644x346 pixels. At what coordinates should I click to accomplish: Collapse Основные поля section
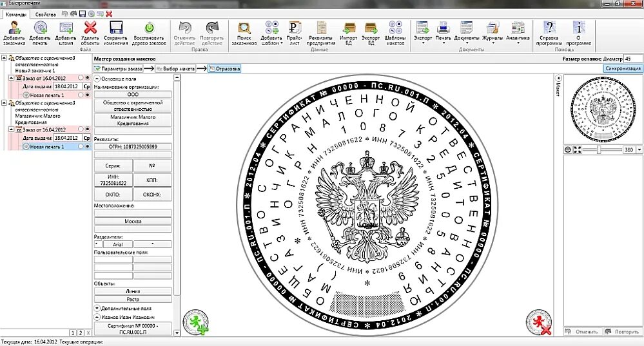pos(97,79)
